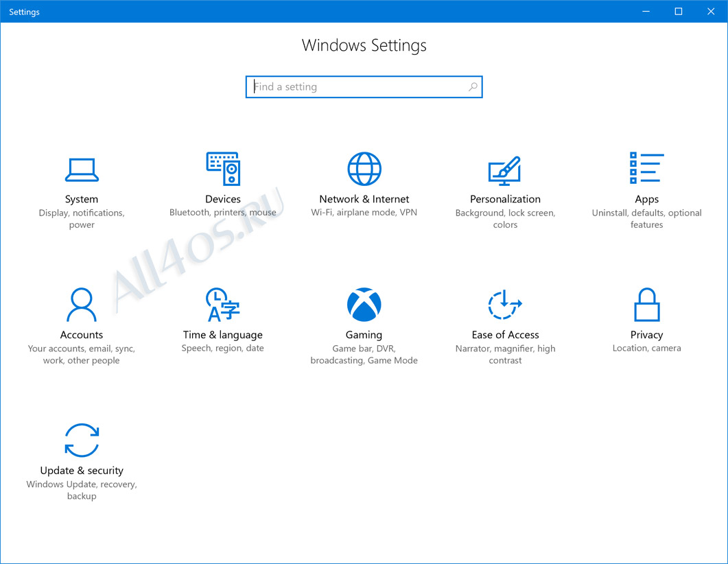The width and height of the screenshot is (728, 564).
Task: Open the Devices keyboard and speaker icon
Action: click(x=223, y=169)
